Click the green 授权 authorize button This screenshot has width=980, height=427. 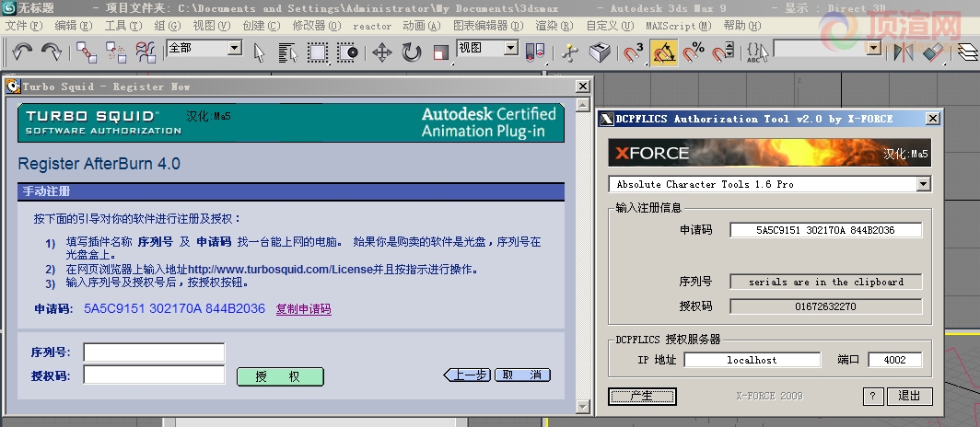tap(280, 376)
